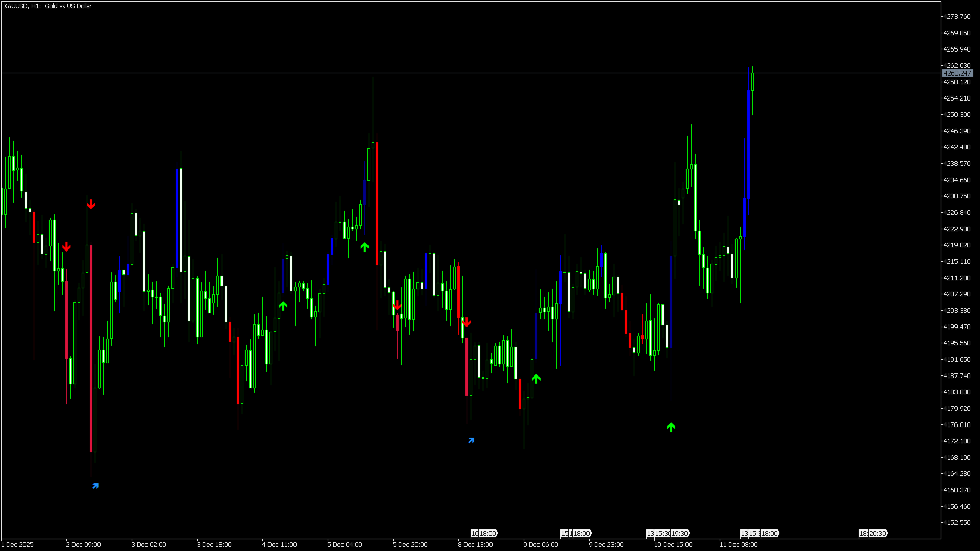Click the green up arrow near 4 Dec 11:00
Viewport: 980px width, 551px height.
283,306
